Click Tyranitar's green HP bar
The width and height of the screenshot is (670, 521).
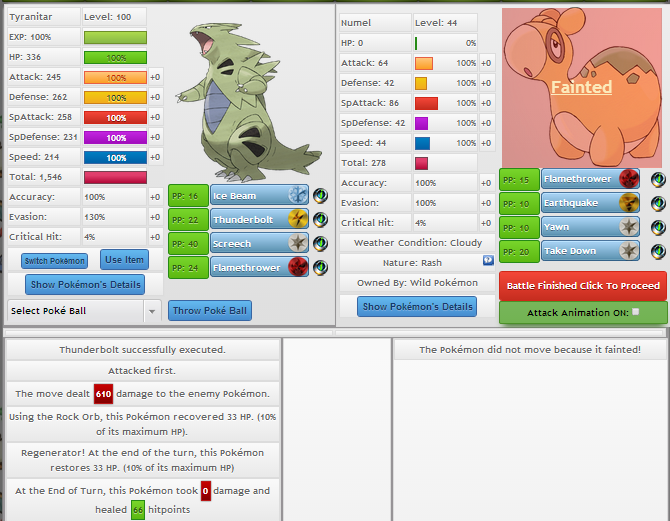click(115, 57)
